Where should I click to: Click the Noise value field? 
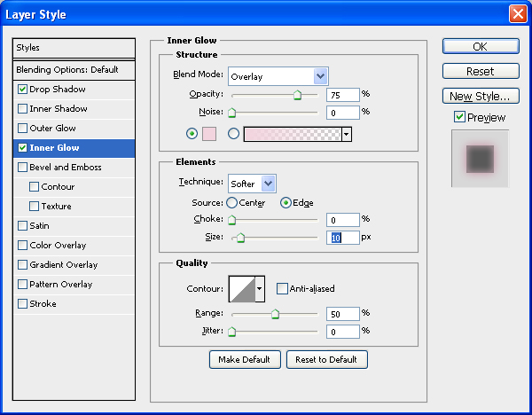[342, 113]
